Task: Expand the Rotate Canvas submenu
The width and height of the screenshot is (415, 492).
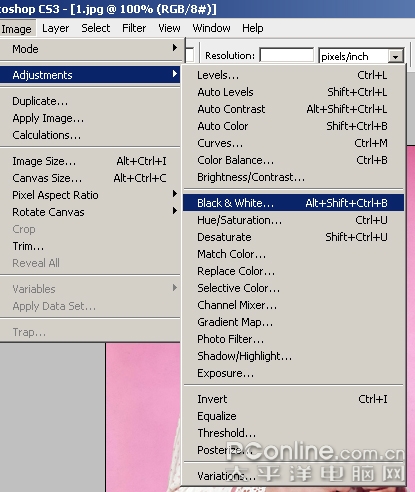Action: 90,212
